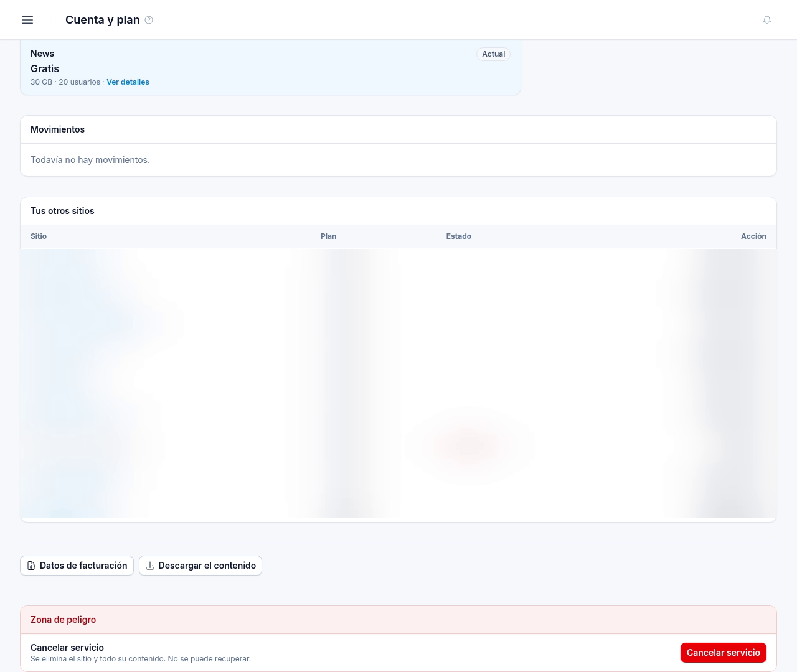Open the notifications bell

pyautogui.click(x=767, y=20)
